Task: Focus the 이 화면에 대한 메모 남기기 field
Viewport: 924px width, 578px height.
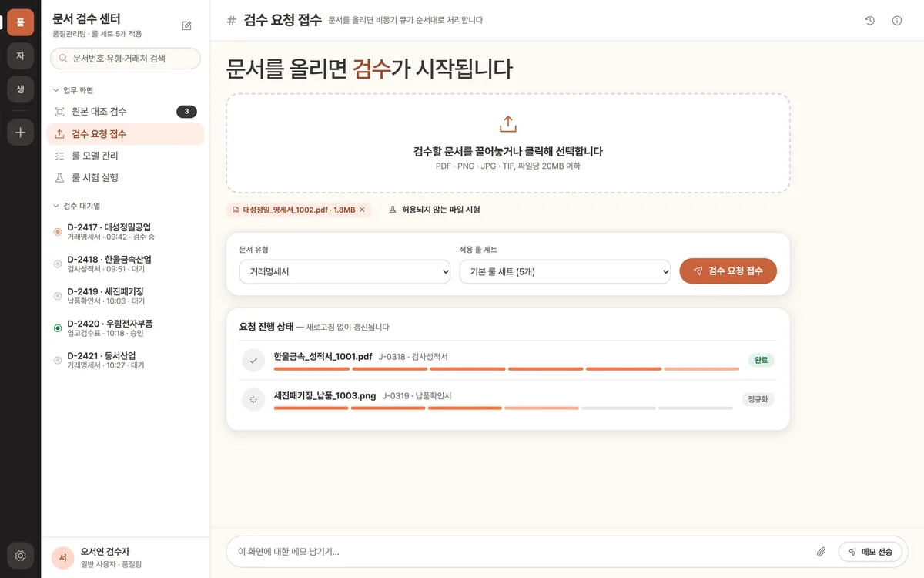Action: click(x=521, y=552)
